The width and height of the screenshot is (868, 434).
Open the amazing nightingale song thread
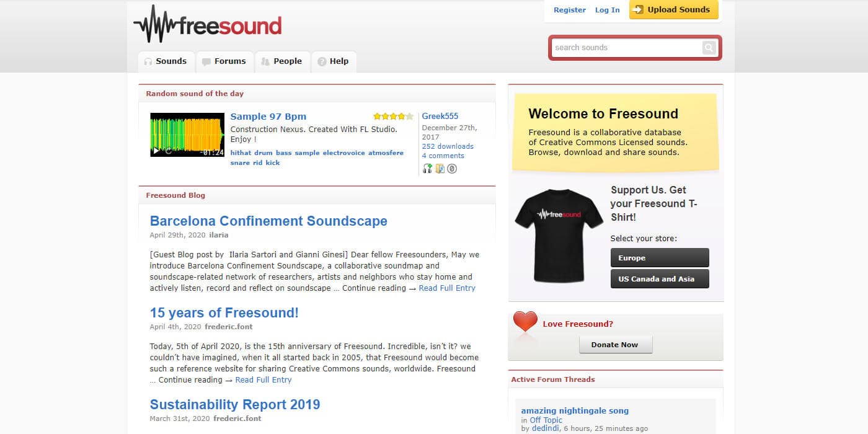pos(575,410)
